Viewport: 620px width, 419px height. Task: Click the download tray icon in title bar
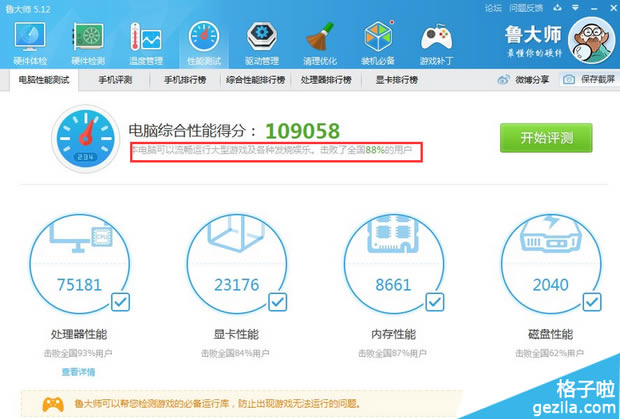point(558,8)
